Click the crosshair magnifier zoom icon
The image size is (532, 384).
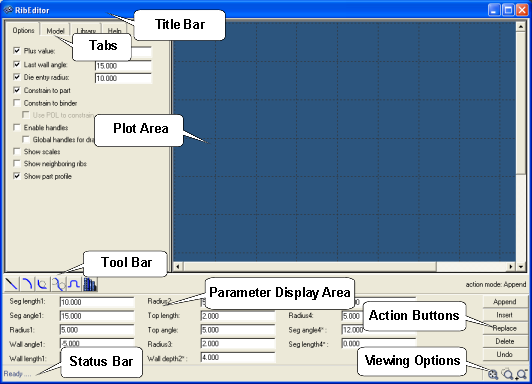(493, 374)
